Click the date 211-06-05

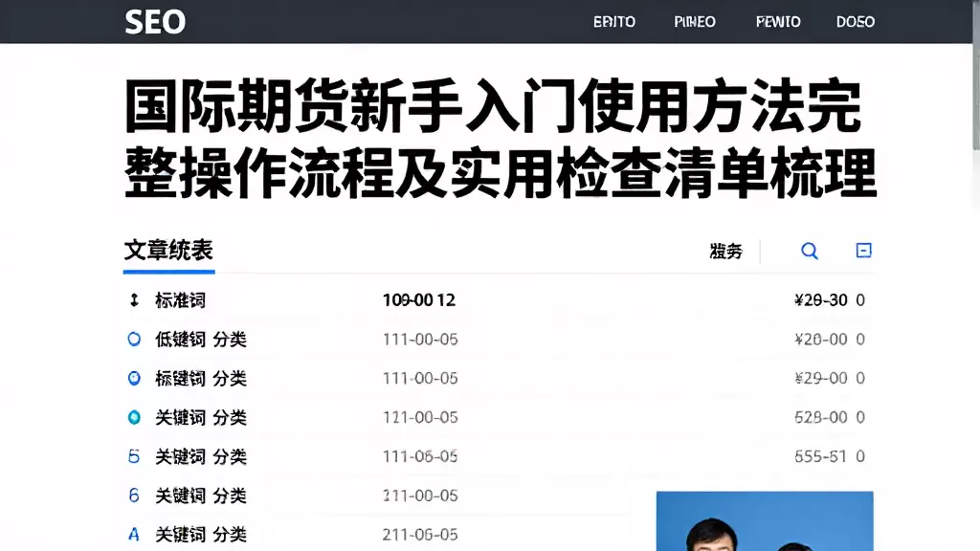420,535
